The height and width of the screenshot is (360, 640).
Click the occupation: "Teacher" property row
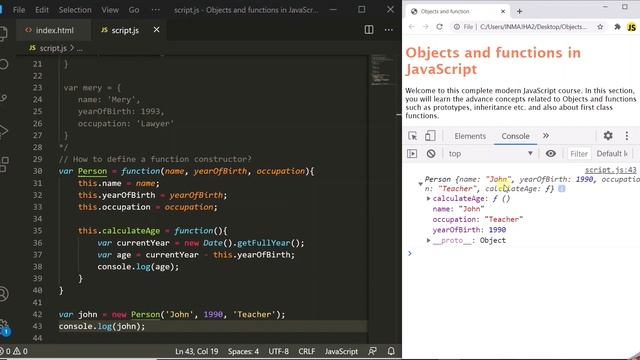click(478, 219)
